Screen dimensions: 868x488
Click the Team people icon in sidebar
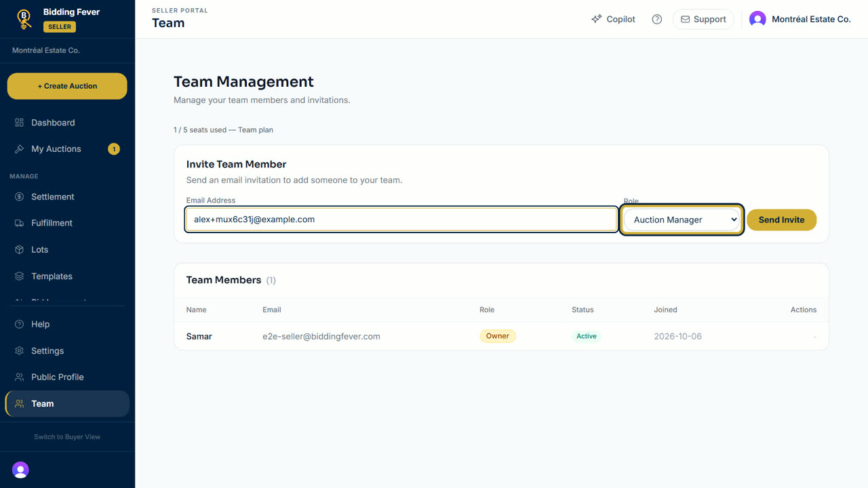coord(19,404)
